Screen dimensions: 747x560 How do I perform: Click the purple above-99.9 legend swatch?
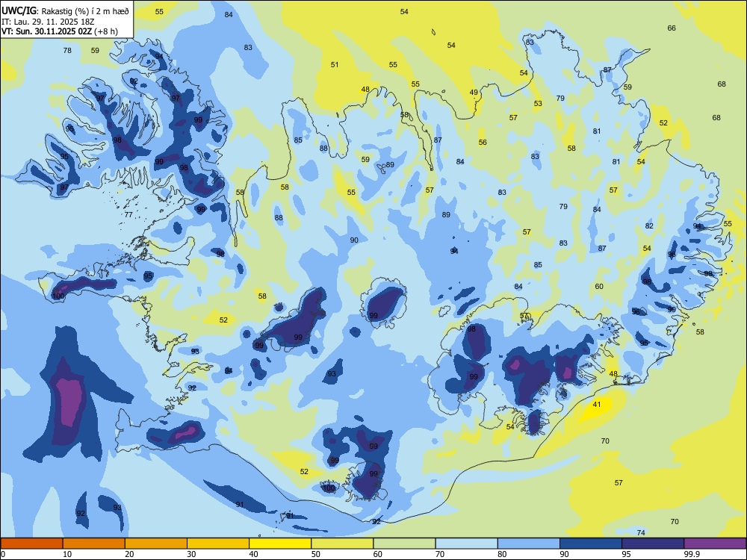[715, 544]
